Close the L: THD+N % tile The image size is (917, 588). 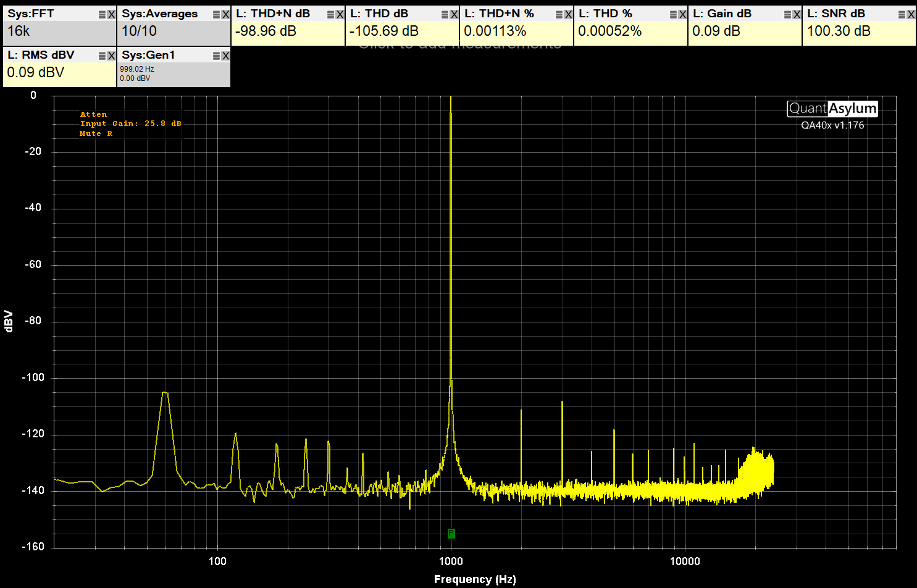click(x=568, y=14)
